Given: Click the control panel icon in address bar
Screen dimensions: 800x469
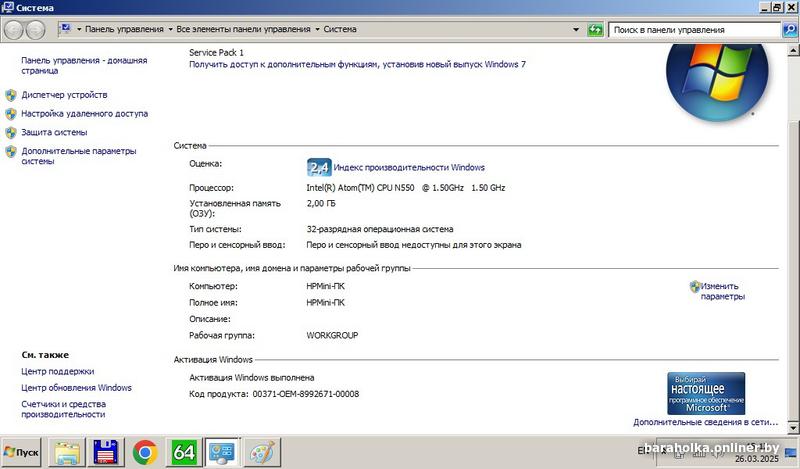Looking at the screenshot, I should pos(65,29).
